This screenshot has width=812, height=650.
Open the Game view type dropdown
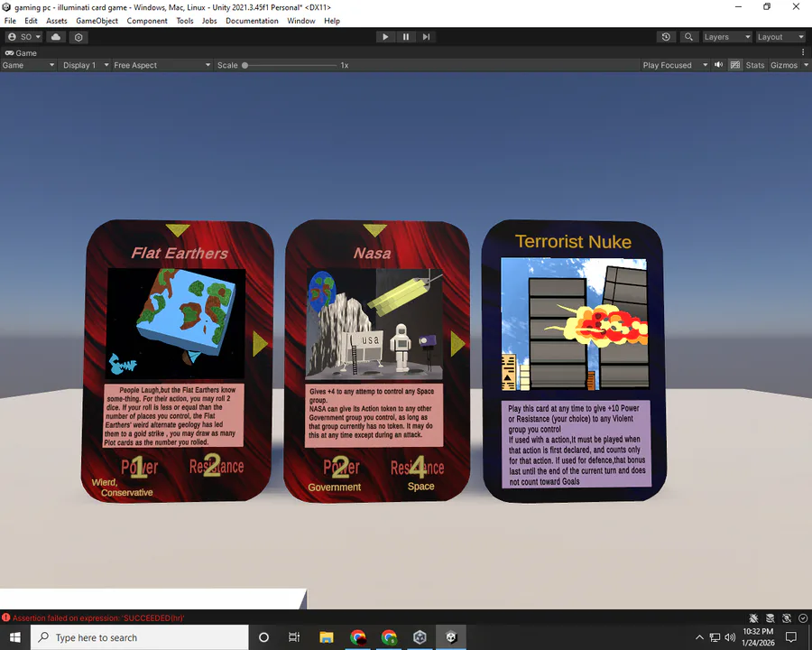pos(28,65)
